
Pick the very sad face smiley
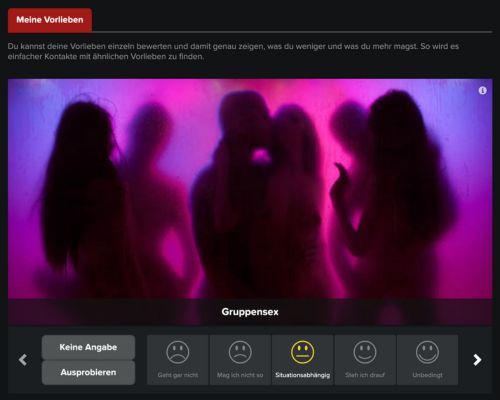178,352
